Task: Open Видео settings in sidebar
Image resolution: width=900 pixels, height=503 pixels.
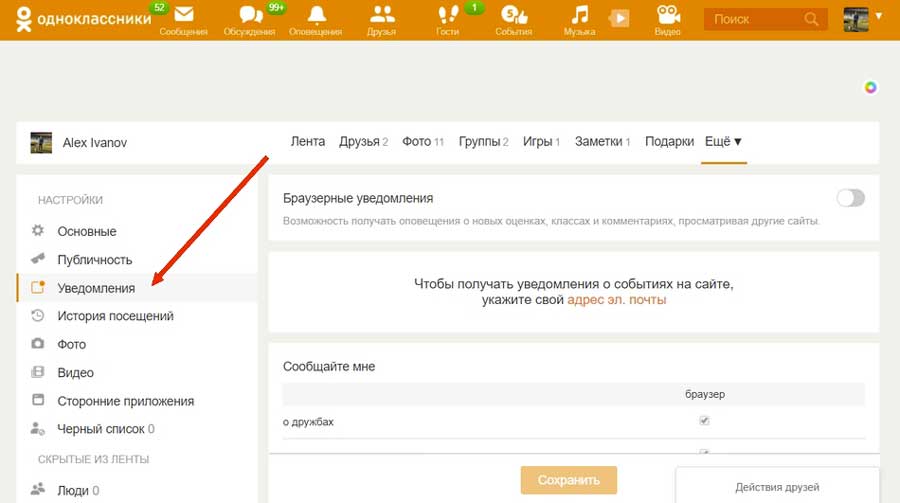Action: [x=75, y=373]
